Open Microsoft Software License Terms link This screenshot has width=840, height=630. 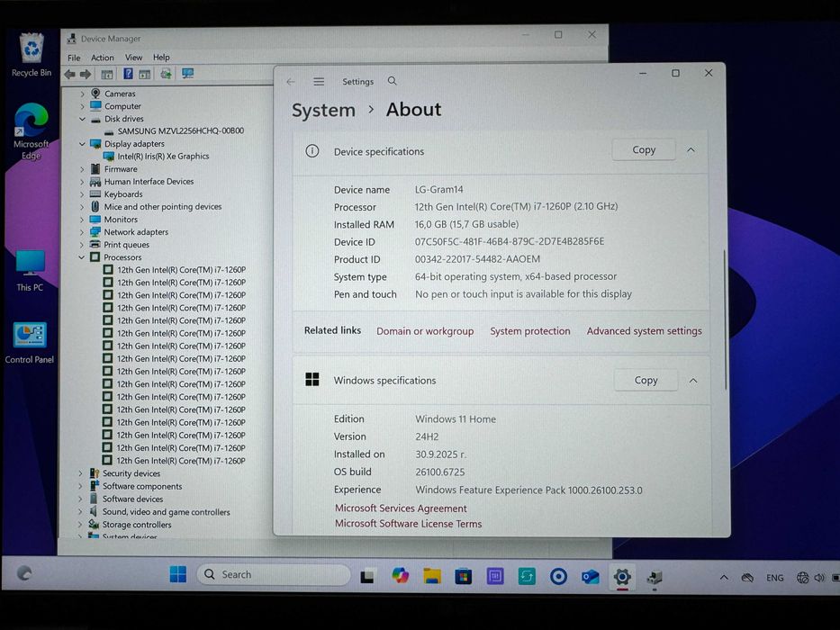pos(408,524)
